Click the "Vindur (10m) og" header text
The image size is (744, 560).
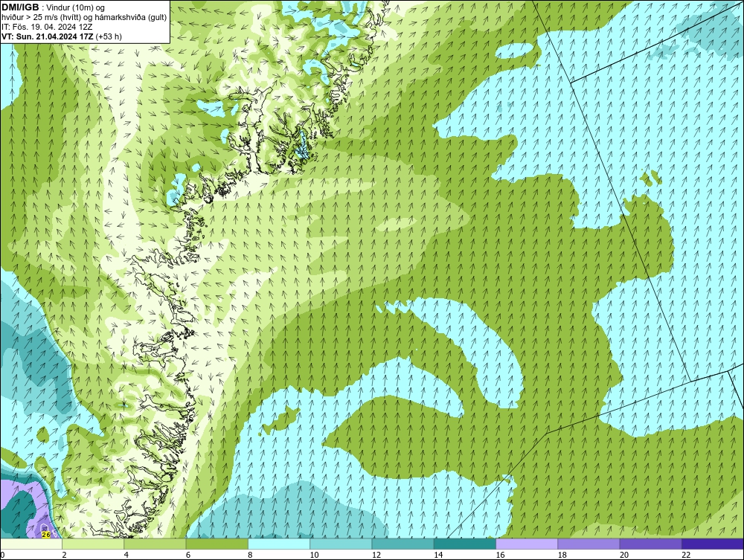click(76, 7)
